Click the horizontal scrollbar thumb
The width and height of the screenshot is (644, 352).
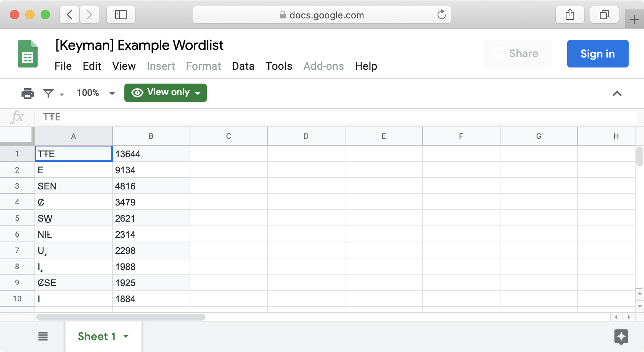[x=121, y=317]
